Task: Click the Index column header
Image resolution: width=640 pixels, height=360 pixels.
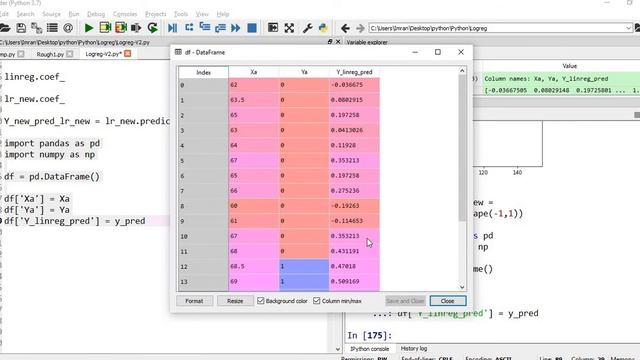Action: click(203, 72)
